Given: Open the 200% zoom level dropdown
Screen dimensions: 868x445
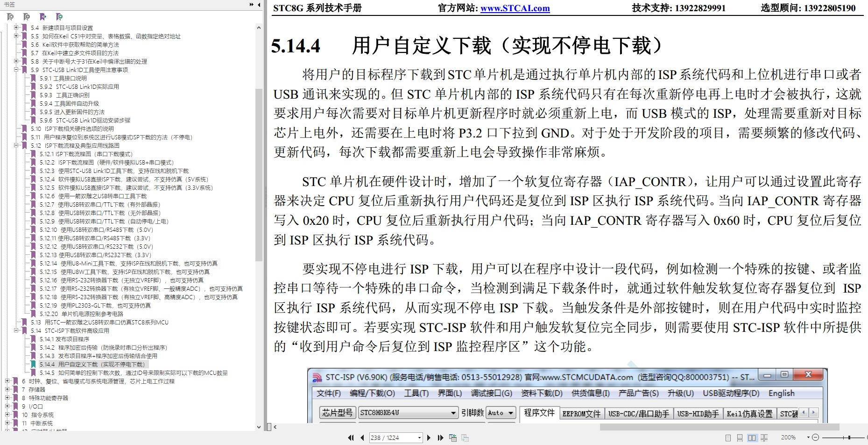Looking at the screenshot, I should (x=808, y=438).
